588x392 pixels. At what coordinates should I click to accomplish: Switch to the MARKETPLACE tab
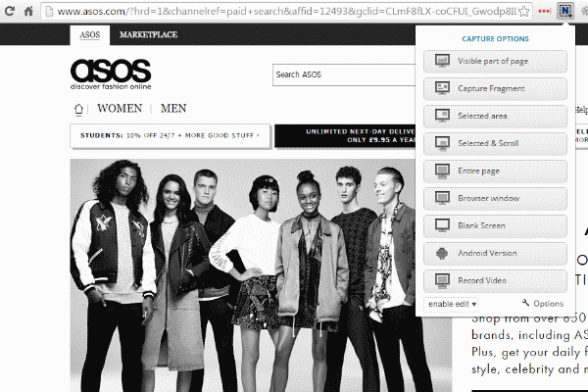tap(148, 34)
